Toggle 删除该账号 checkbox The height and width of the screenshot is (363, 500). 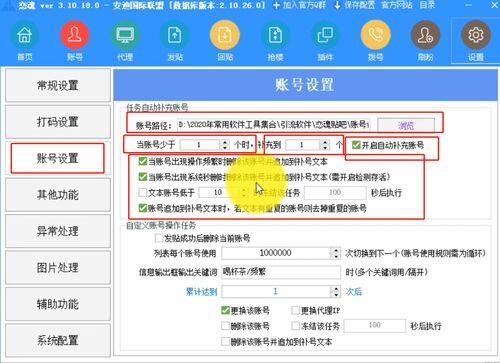[225, 326]
